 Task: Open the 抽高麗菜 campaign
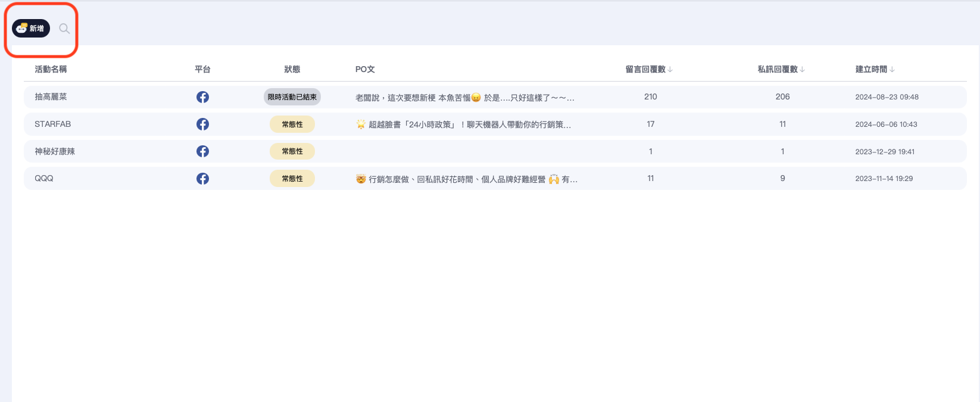[x=51, y=97]
